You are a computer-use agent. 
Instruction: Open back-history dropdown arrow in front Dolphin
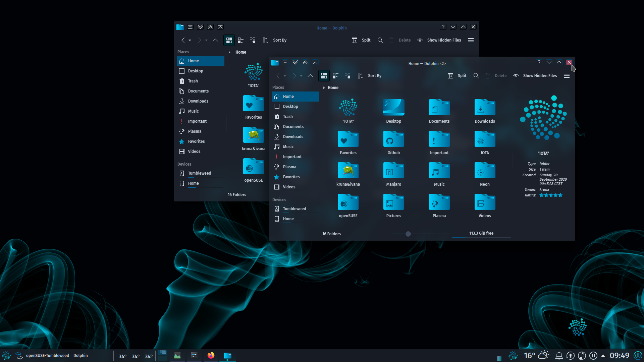(x=285, y=76)
